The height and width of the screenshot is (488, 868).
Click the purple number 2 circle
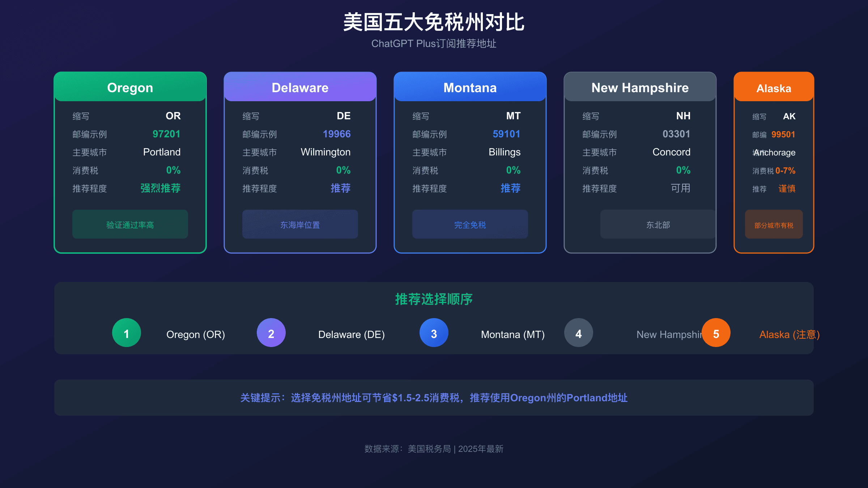pos(271,333)
